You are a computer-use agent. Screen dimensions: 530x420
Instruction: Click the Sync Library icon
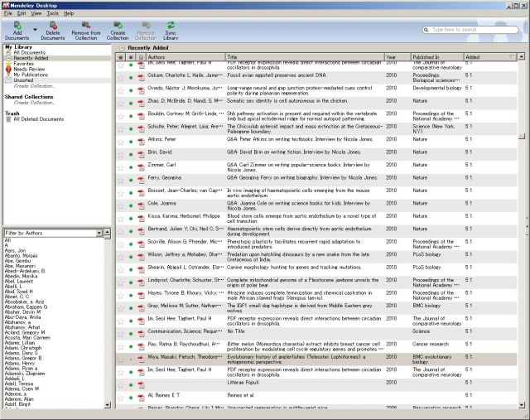[x=171, y=31]
